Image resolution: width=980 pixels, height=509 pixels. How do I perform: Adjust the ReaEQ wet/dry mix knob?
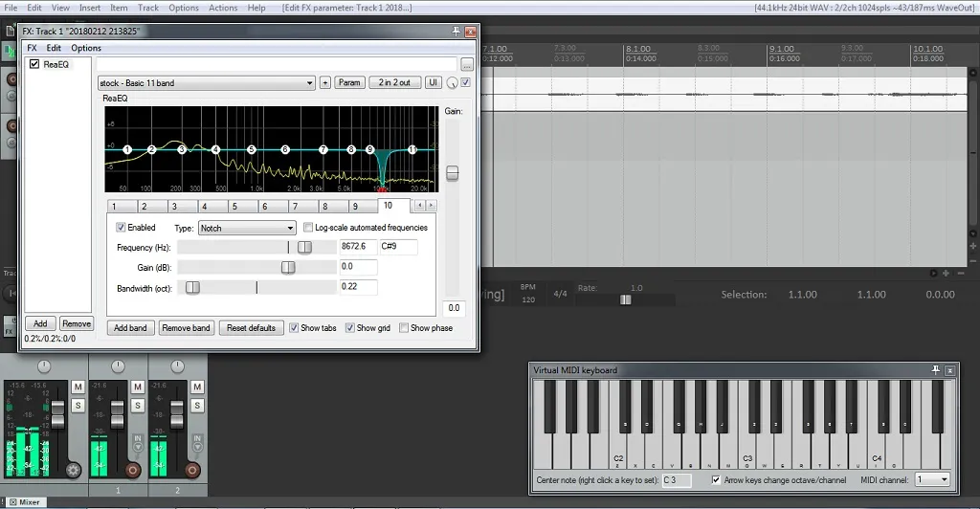pyautogui.click(x=452, y=83)
